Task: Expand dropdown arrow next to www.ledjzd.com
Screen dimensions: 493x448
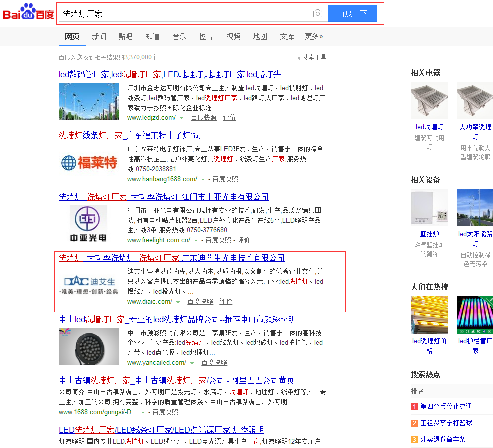Action: tap(182, 118)
